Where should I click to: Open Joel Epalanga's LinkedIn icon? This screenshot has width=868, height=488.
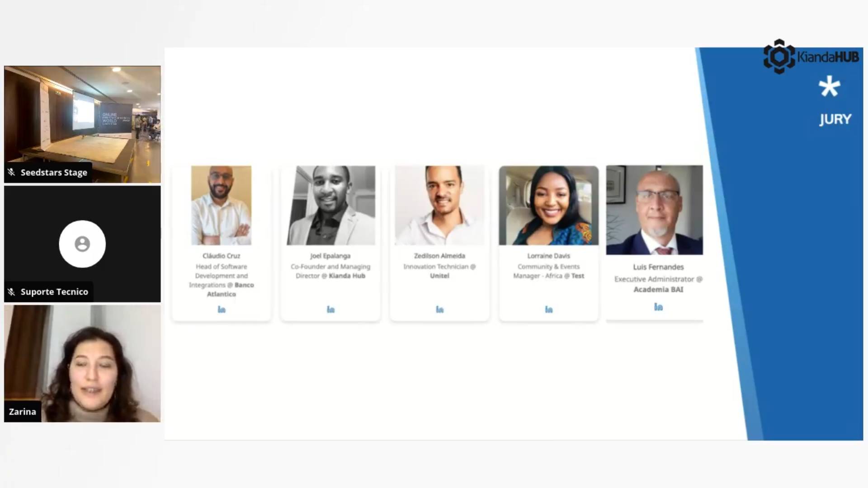(x=330, y=310)
